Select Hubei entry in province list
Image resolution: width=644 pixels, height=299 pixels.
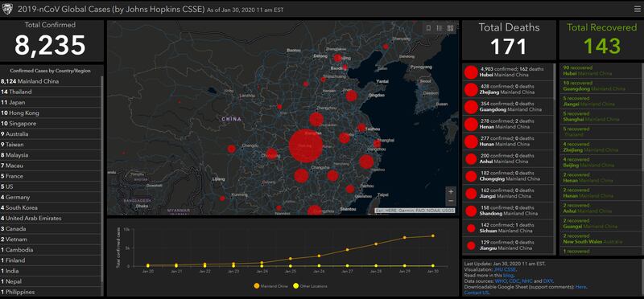[x=509, y=72]
